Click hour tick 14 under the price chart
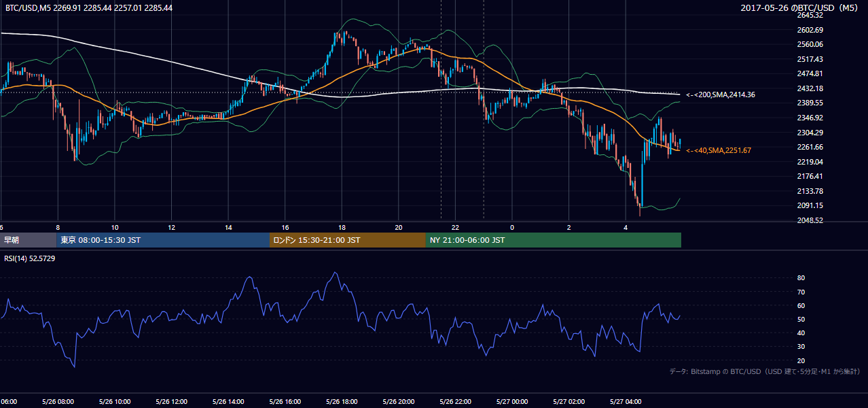The image size is (868, 408). click(x=229, y=227)
